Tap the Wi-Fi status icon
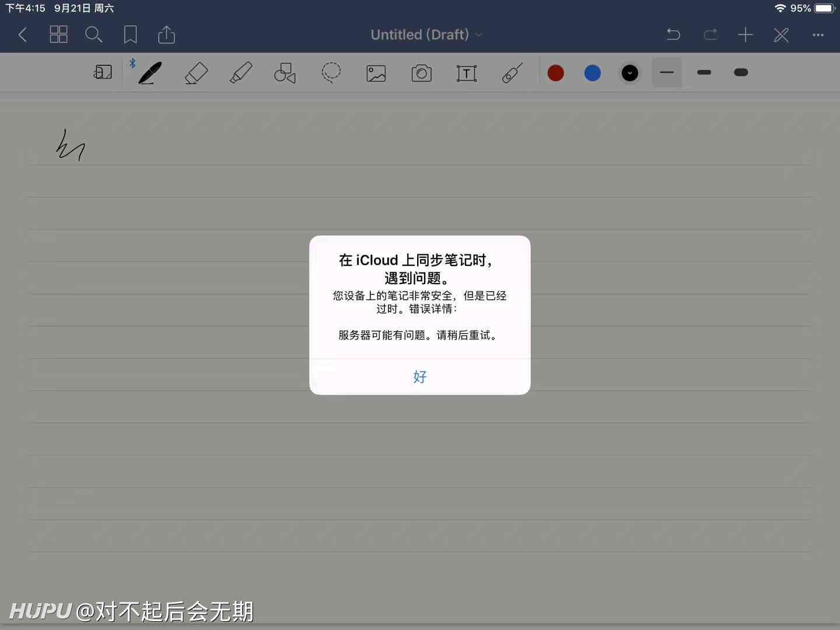This screenshot has height=630, width=840. pos(780,8)
